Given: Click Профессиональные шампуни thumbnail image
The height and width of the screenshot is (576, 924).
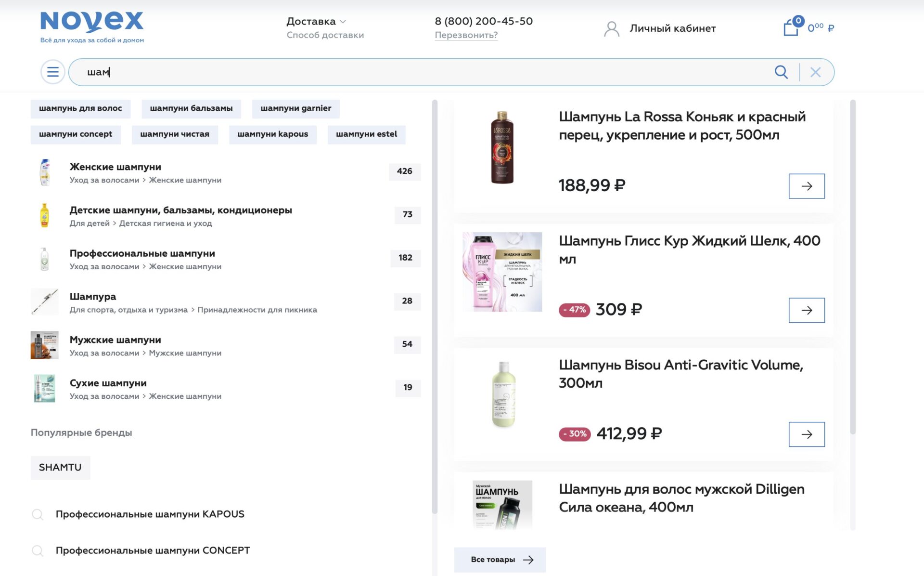Looking at the screenshot, I should click(45, 259).
